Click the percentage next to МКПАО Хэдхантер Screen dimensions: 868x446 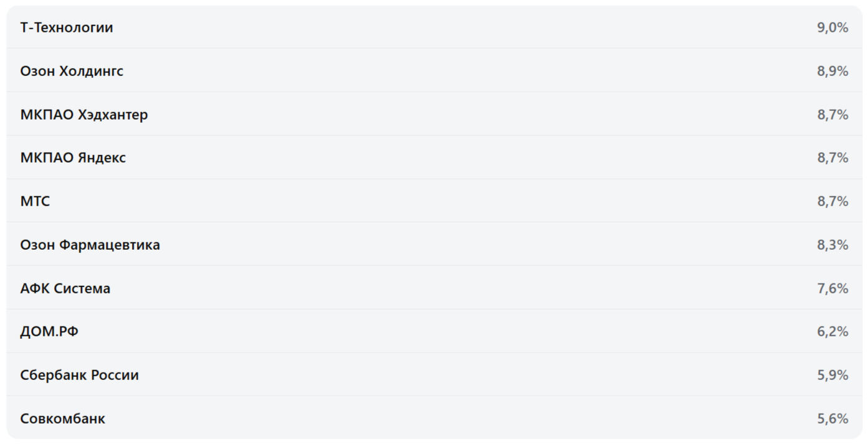pyautogui.click(x=833, y=115)
